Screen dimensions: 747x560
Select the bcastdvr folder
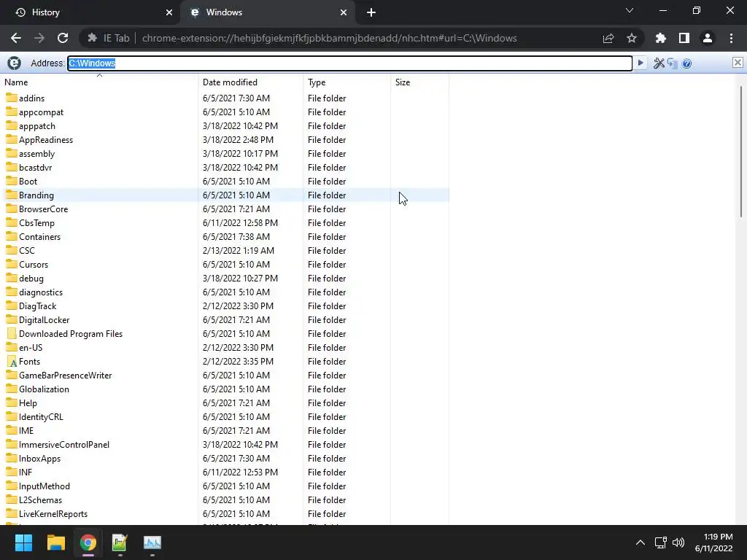[x=35, y=168]
